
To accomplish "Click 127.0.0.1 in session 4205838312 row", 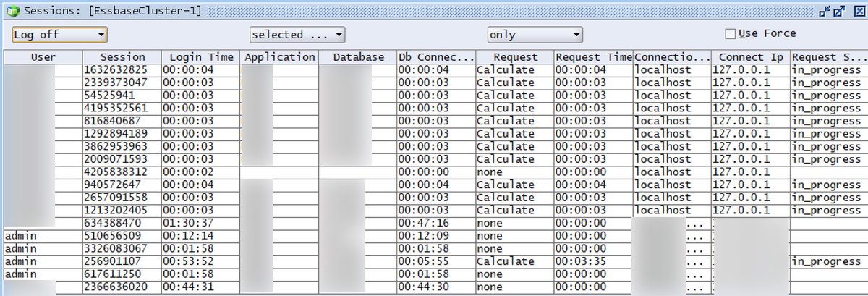I will [741, 172].
